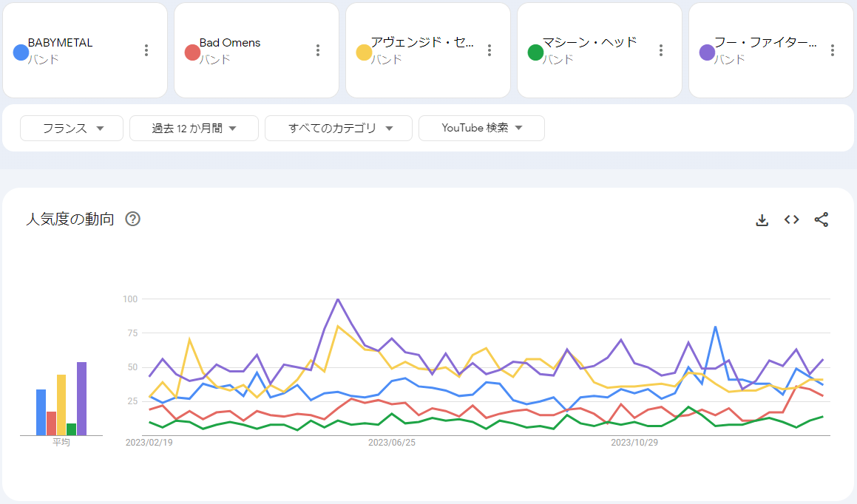857x504 pixels.
Task: Click the red Bad Omens average bar
Action: click(x=51, y=423)
